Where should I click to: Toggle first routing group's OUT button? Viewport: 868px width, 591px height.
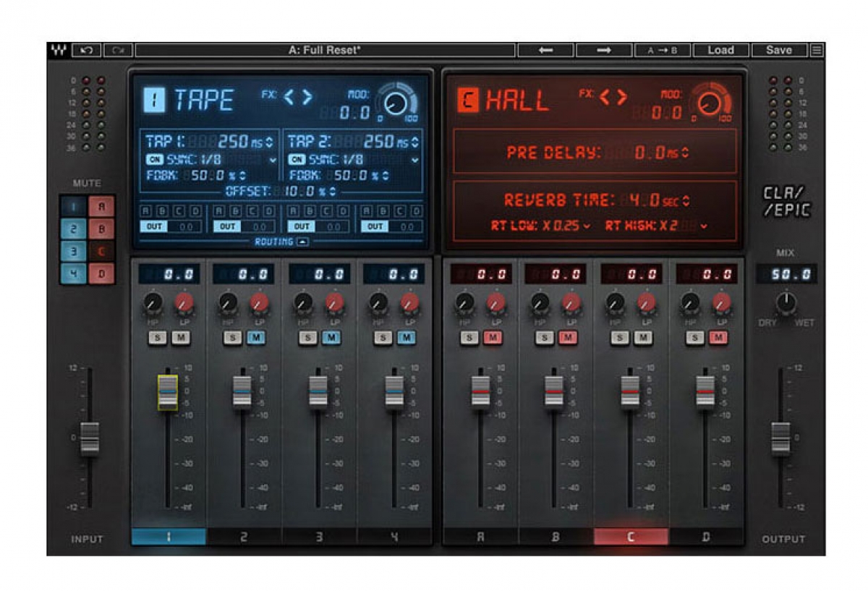click(x=153, y=226)
